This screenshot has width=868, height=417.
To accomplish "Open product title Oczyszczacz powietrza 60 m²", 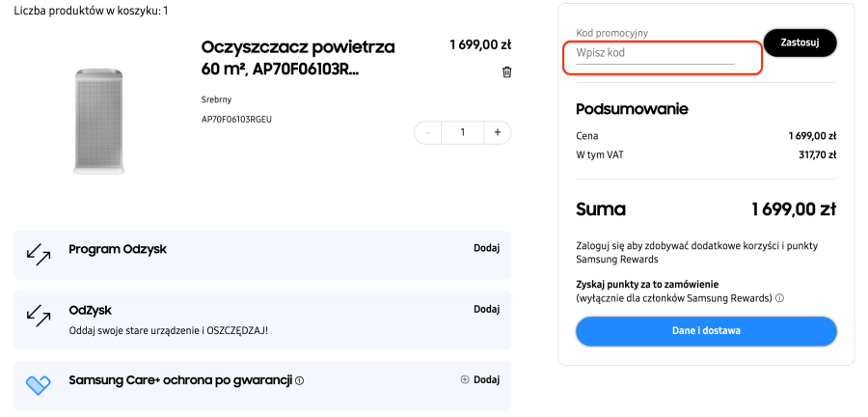I will click(x=298, y=58).
